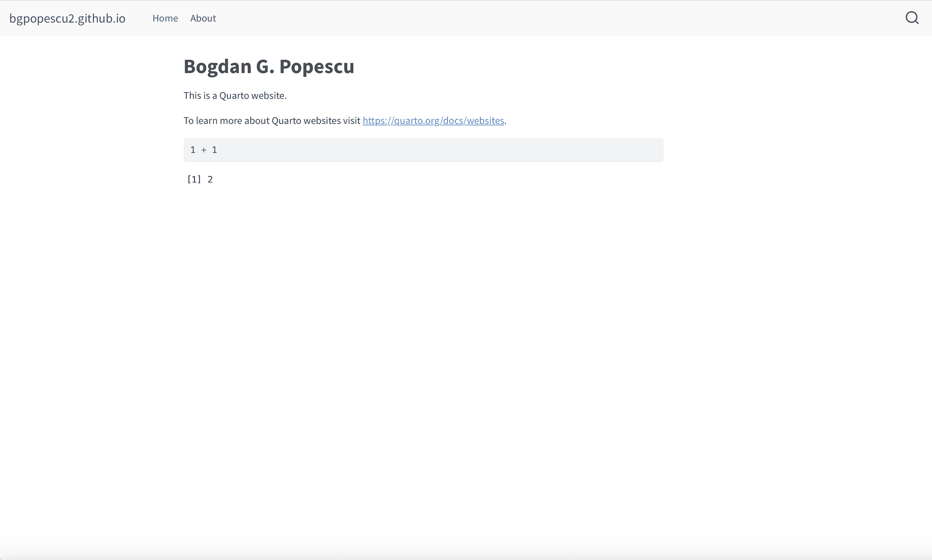Click the [1] 2 output line
This screenshot has width=932, height=560.
click(200, 179)
